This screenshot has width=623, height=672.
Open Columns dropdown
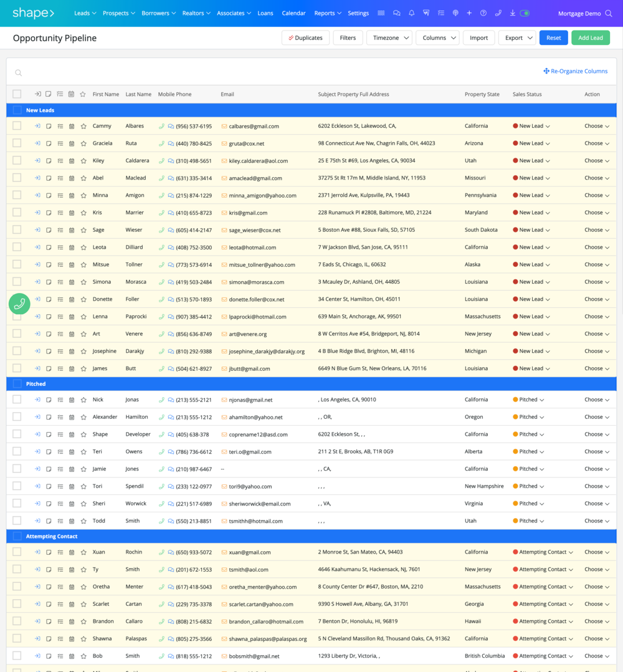[x=437, y=37]
